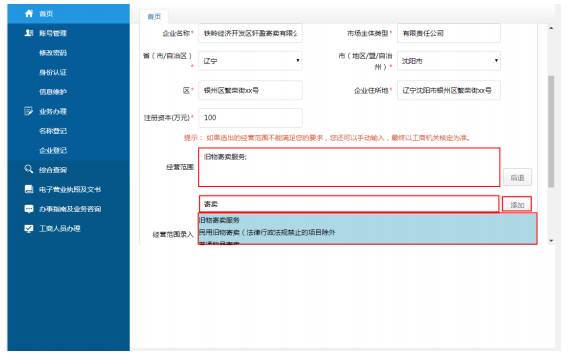The width and height of the screenshot is (568, 364).
Task: Click the 账号管理 user icon in the sidebar
Action: (29, 33)
